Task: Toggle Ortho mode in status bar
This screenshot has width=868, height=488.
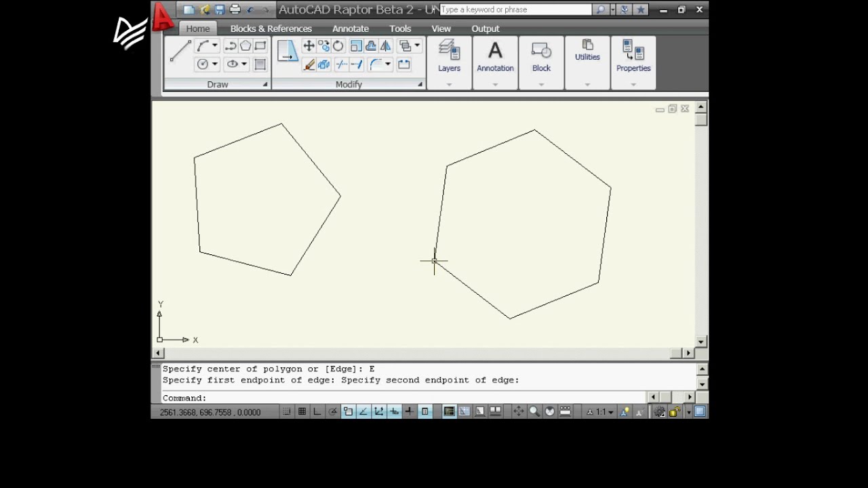Action: [317, 411]
